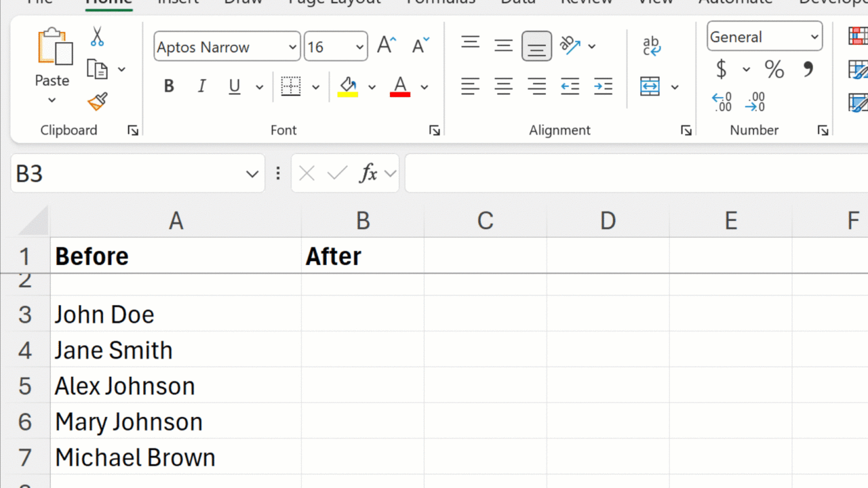The height and width of the screenshot is (488, 868).
Task: Open the Clipboard group dialog launcher
Action: [133, 131]
